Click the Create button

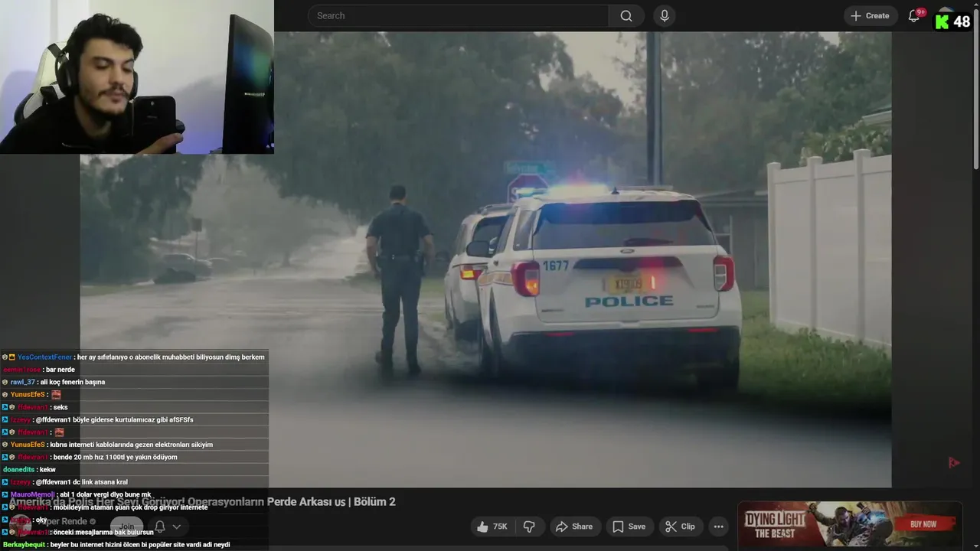pyautogui.click(x=871, y=16)
